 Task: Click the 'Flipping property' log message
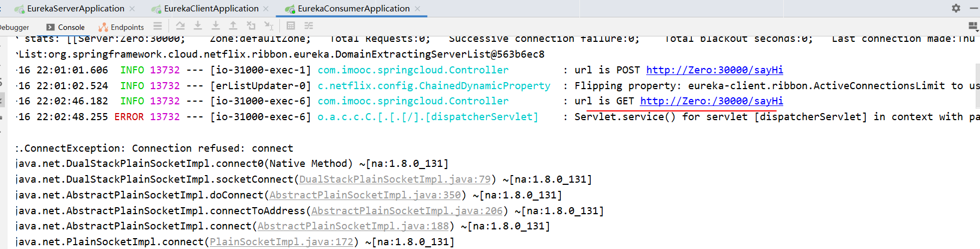(777, 86)
